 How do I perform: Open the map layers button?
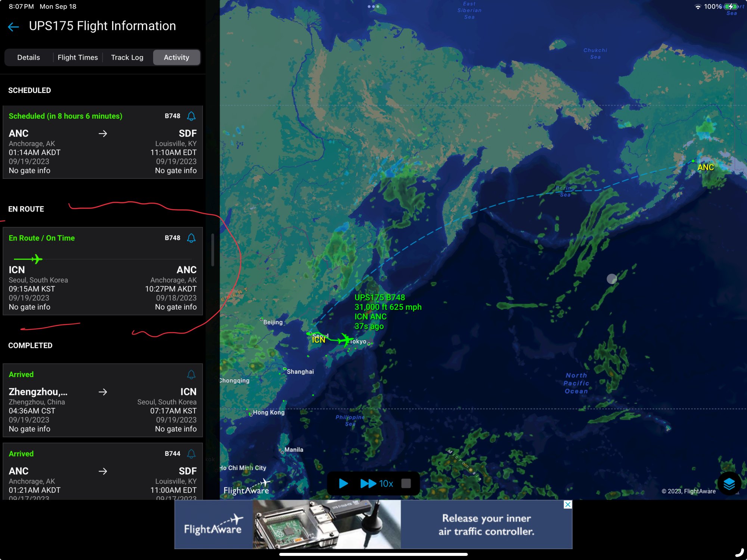pyautogui.click(x=729, y=484)
